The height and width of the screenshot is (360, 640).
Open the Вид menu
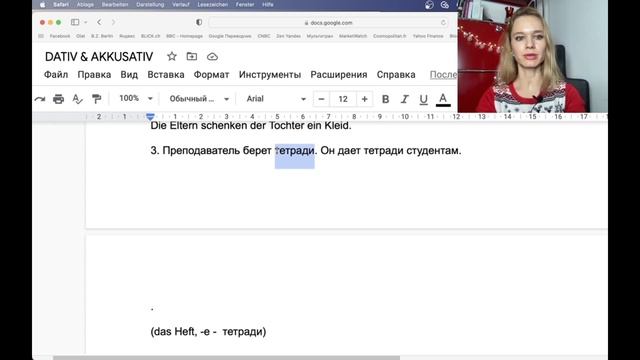point(129,75)
